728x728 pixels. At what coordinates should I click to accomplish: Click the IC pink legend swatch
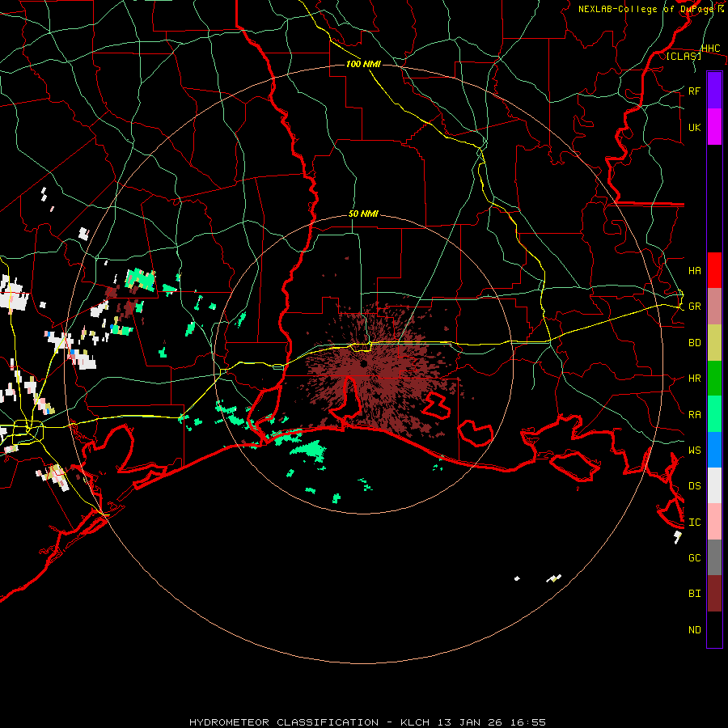click(x=714, y=522)
